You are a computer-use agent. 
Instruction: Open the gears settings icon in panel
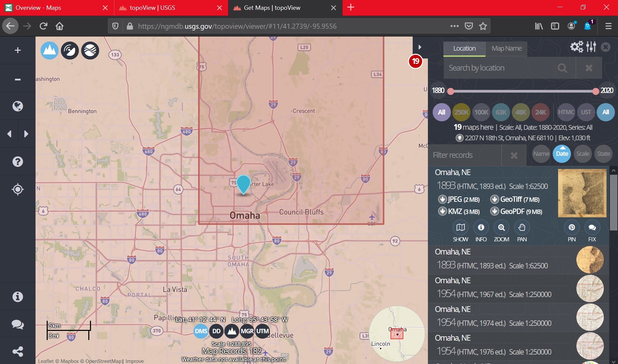click(x=577, y=47)
